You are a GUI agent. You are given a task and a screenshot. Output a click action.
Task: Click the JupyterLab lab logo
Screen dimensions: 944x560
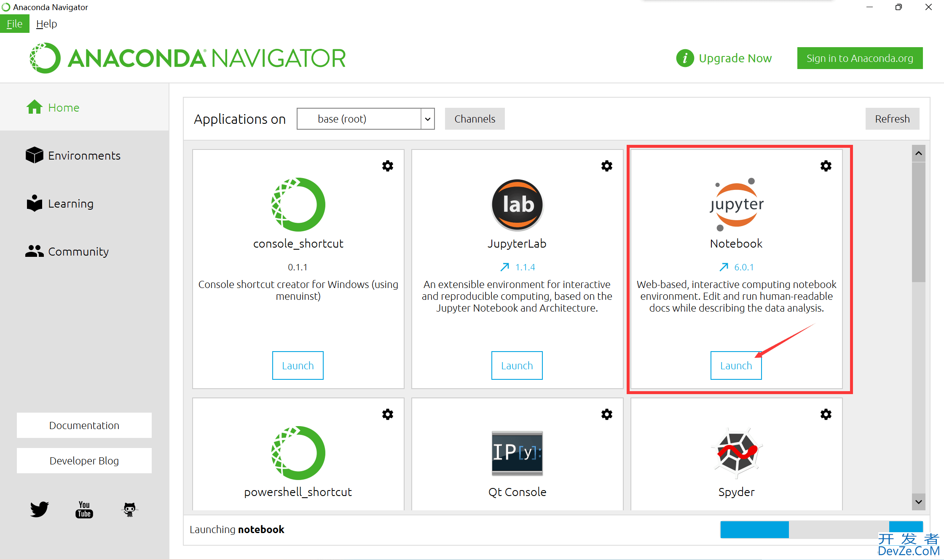(x=518, y=205)
